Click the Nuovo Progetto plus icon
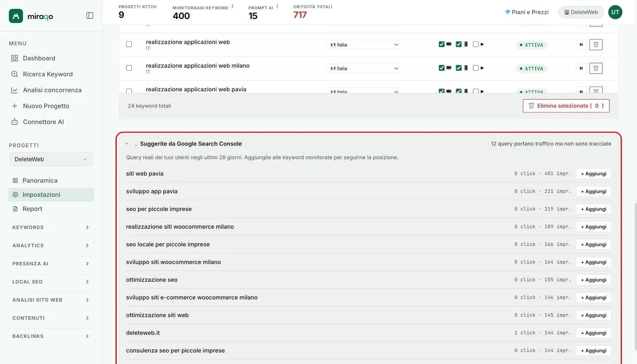This screenshot has width=637, height=364. point(15,106)
